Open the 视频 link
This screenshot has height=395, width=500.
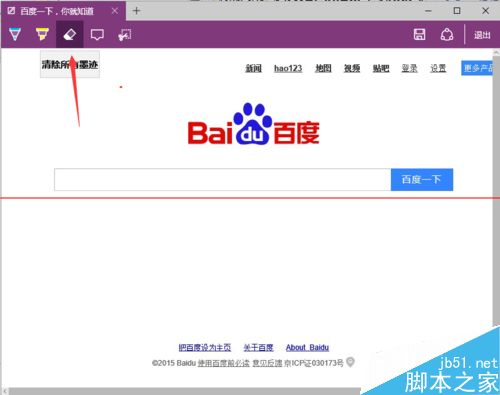point(352,68)
